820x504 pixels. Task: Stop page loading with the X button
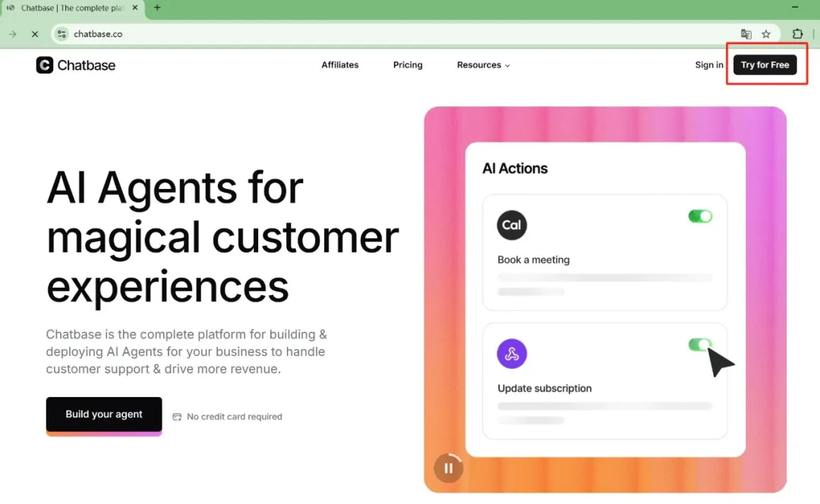35,34
